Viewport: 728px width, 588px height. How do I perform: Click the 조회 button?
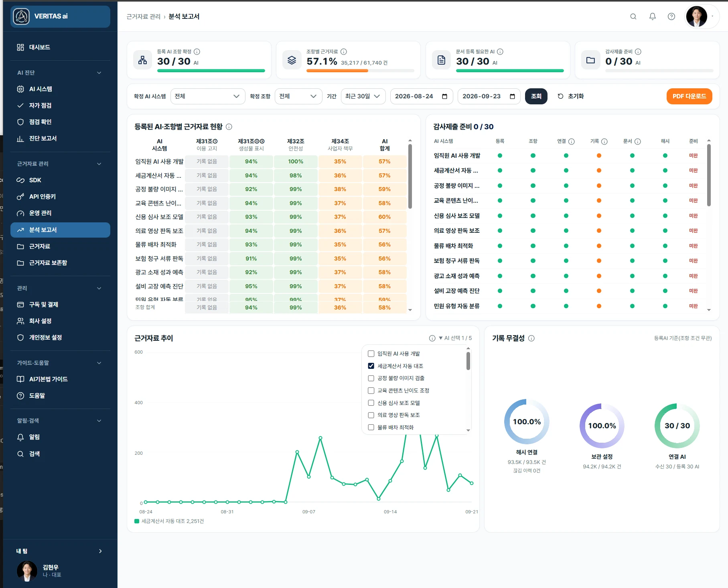536,96
